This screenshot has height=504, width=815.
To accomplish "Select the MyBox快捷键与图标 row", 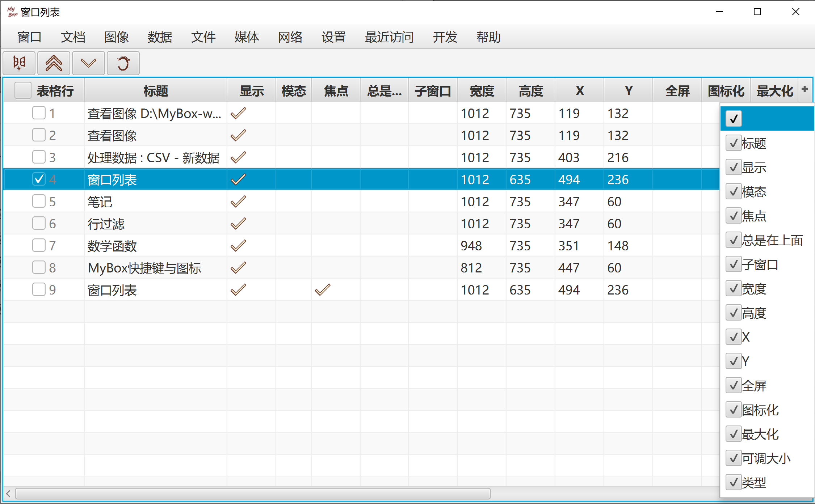I will point(144,268).
